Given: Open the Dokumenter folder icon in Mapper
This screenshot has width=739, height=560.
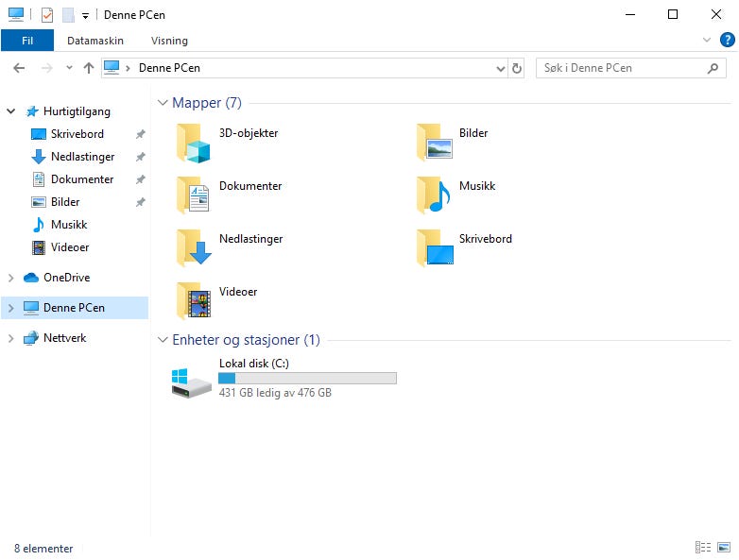Looking at the screenshot, I should 193,195.
